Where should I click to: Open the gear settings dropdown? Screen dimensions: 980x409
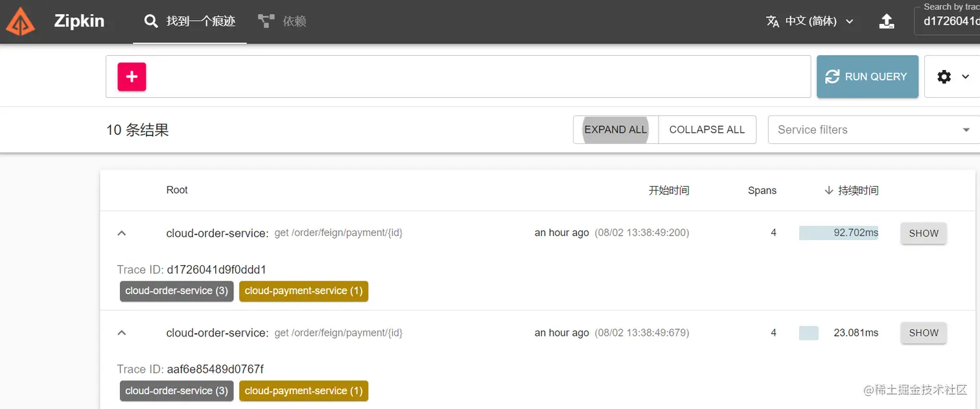(952, 76)
